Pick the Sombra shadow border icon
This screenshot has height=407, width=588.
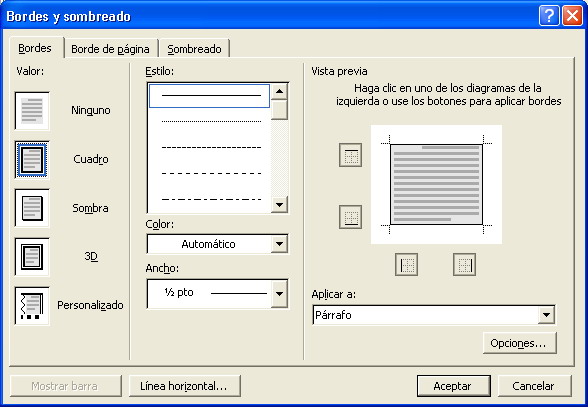point(32,208)
